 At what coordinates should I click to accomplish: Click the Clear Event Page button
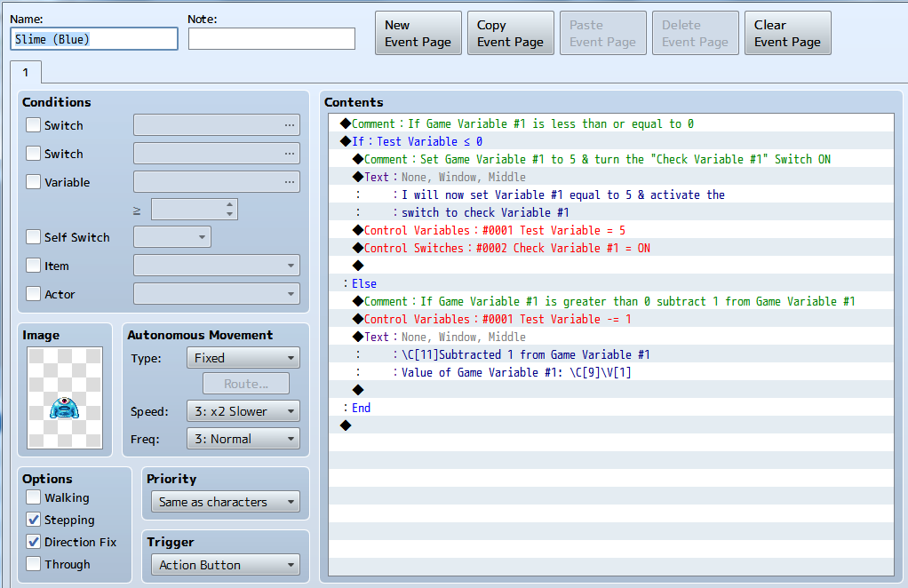[x=787, y=34]
